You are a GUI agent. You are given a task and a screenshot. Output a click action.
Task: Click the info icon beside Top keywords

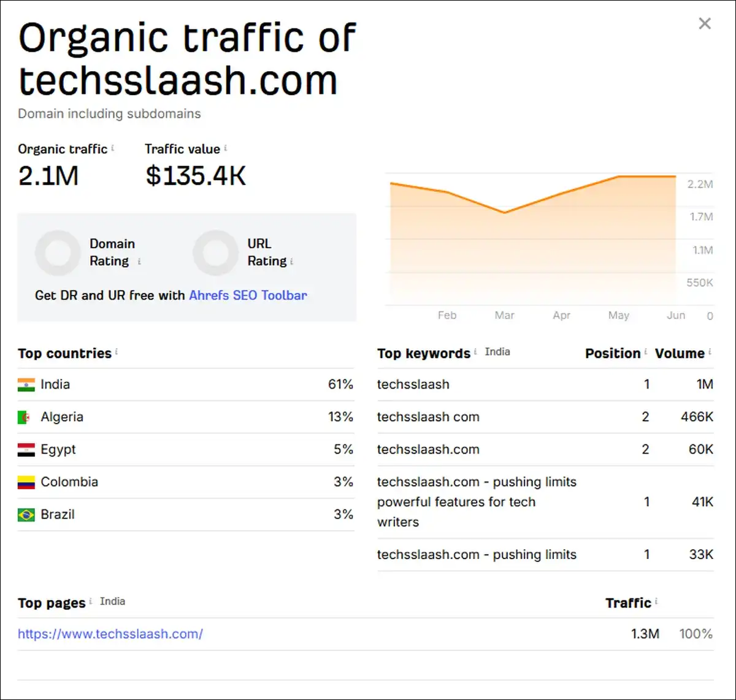[x=475, y=352]
